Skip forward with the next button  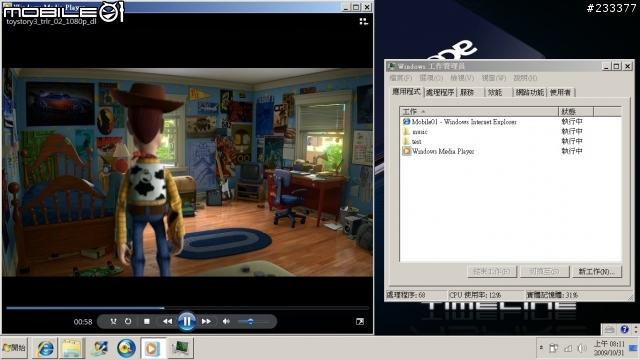pos(206,321)
